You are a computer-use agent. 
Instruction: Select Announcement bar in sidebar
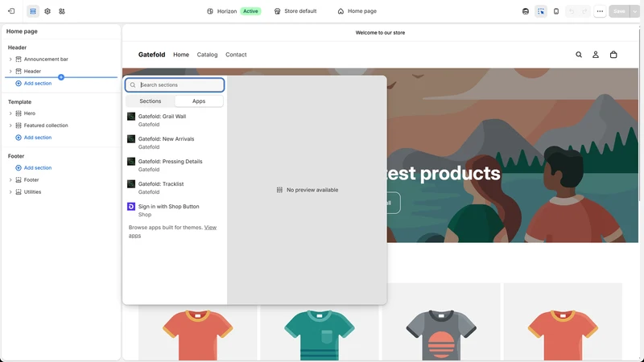click(x=46, y=59)
